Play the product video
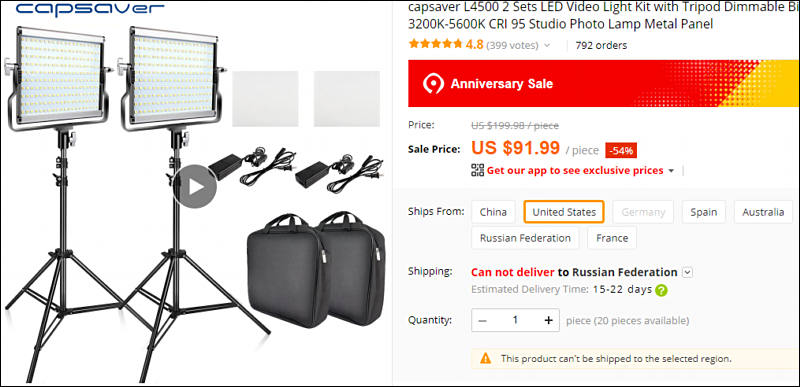This screenshot has height=387, width=800. click(x=194, y=187)
